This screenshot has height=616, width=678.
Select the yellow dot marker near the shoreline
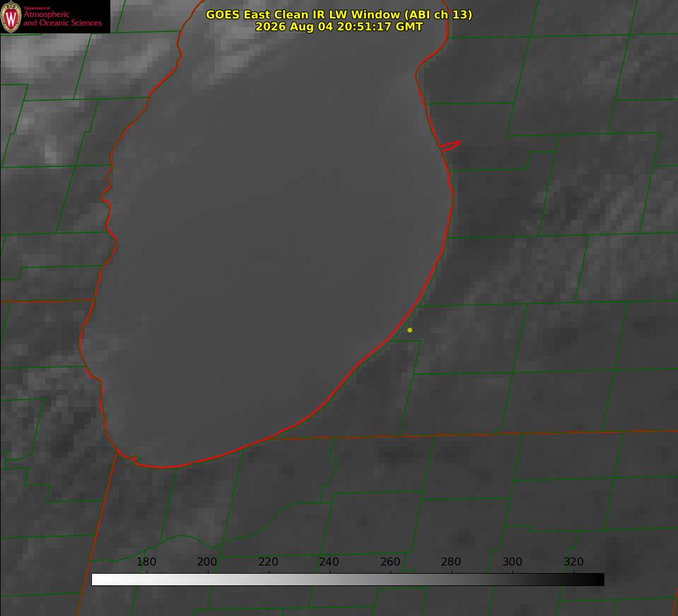pyautogui.click(x=410, y=330)
